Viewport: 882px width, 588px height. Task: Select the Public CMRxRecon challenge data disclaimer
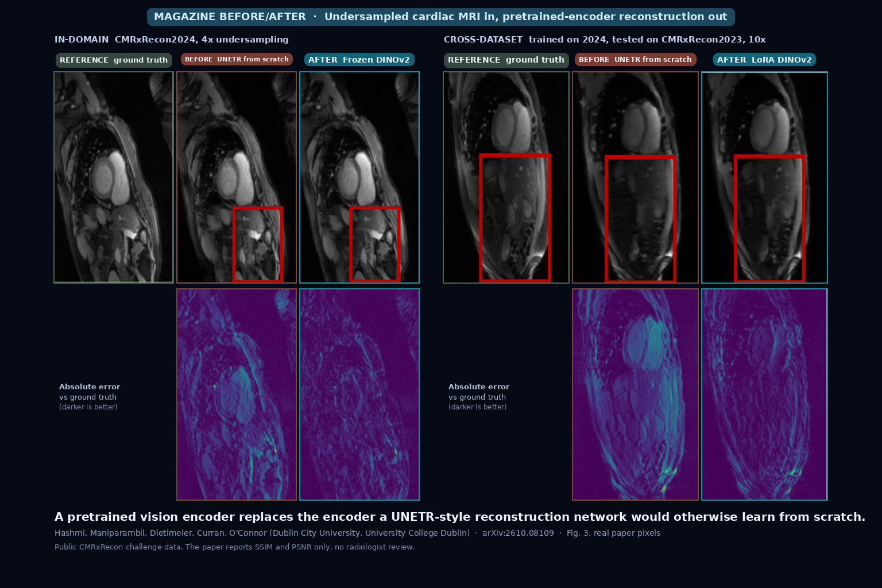tap(234, 547)
